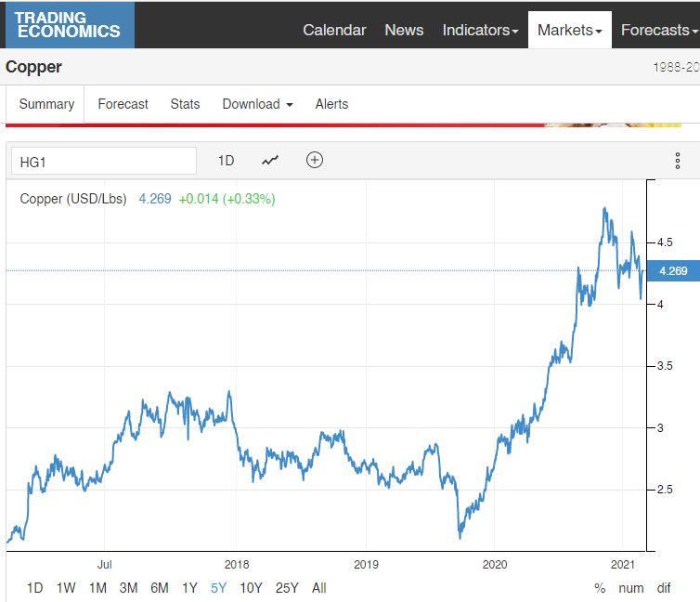This screenshot has width=700, height=602.
Task: Switch y-axis to percent mode
Action: (x=600, y=588)
